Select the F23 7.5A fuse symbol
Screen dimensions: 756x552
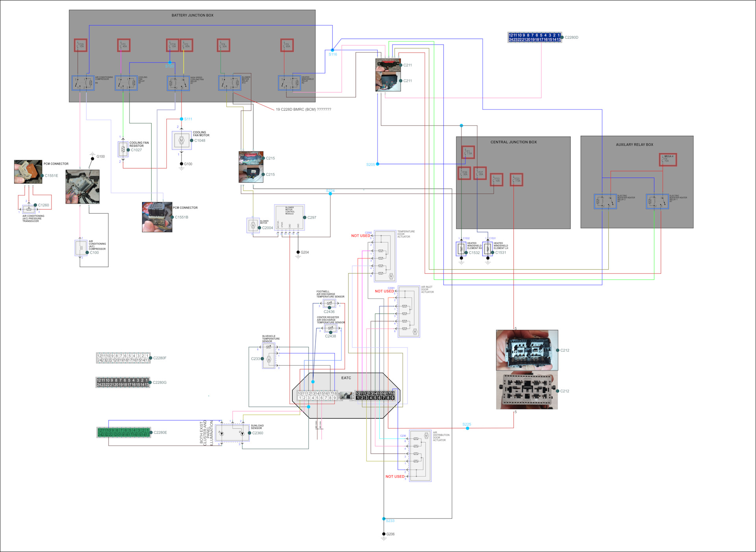click(x=517, y=180)
